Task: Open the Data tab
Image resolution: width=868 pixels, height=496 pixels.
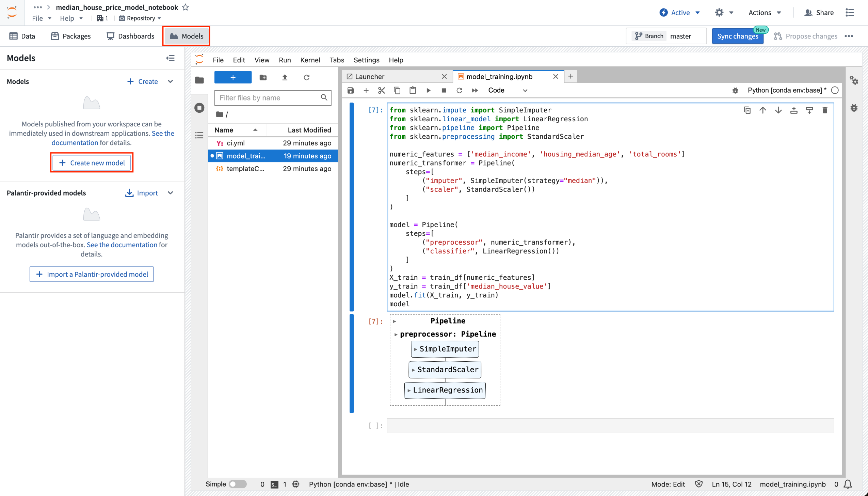Action: pyautogui.click(x=22, y=36)
